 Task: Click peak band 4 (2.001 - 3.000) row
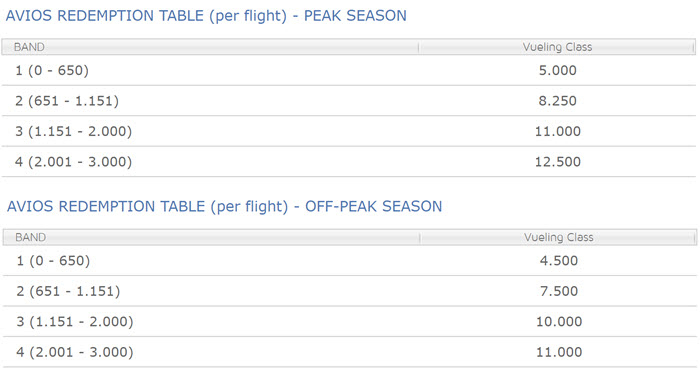[x=349, y=162]
